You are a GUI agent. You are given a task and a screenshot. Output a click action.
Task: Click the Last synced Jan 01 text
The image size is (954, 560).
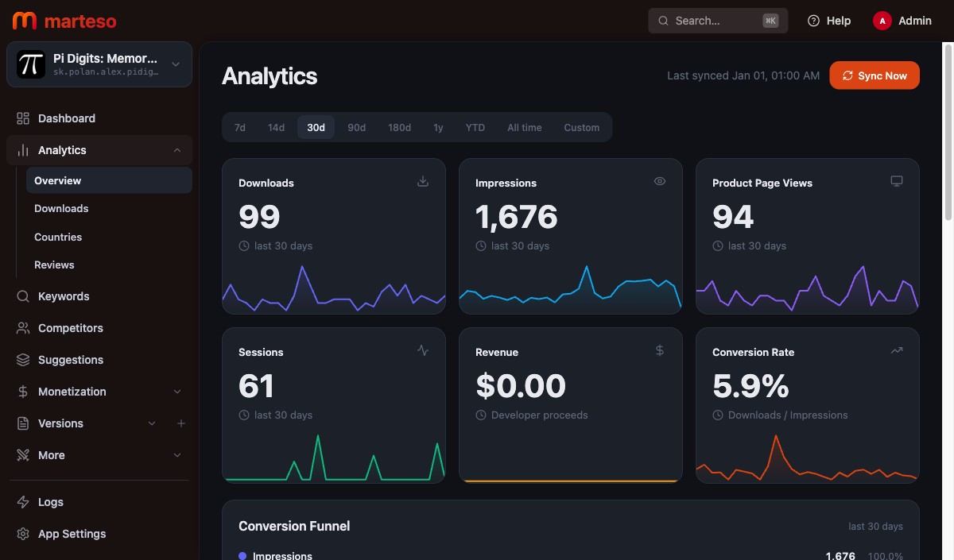[743, 75]
